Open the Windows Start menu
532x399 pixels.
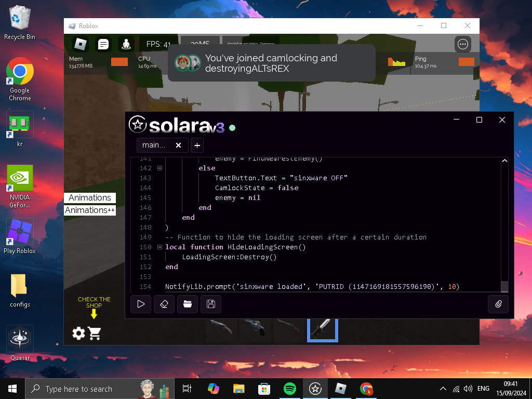[x=12, y=389]
